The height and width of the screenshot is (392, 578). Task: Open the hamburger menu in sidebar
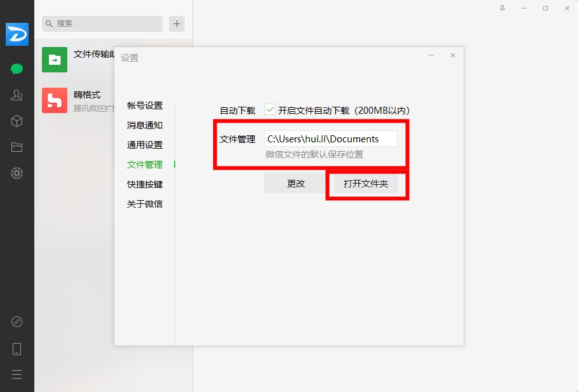click(x=17, y=375)
